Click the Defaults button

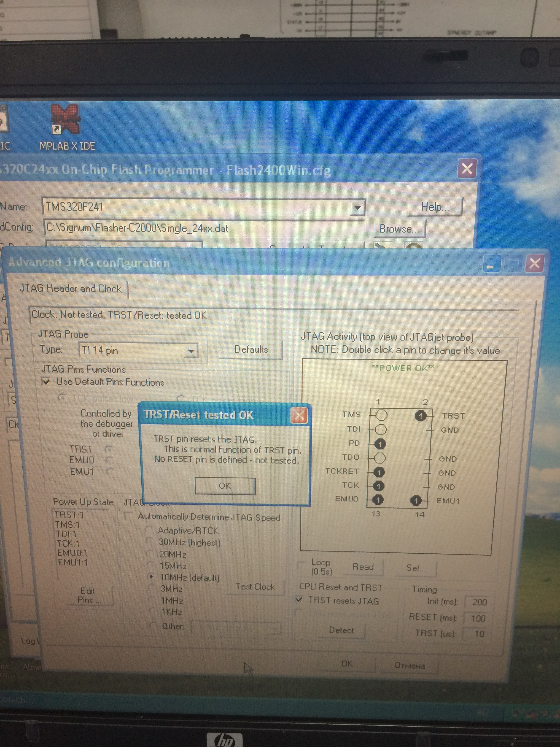pos(251,349)
